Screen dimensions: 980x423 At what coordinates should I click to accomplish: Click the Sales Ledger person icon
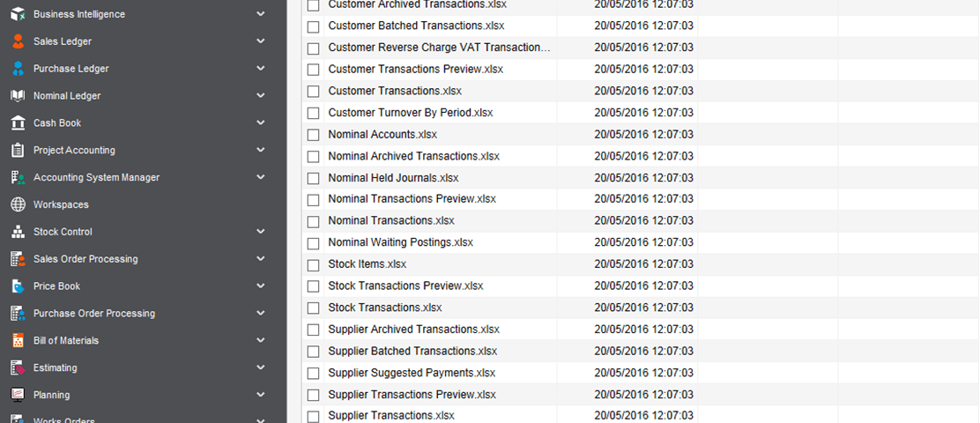point(19,41)
